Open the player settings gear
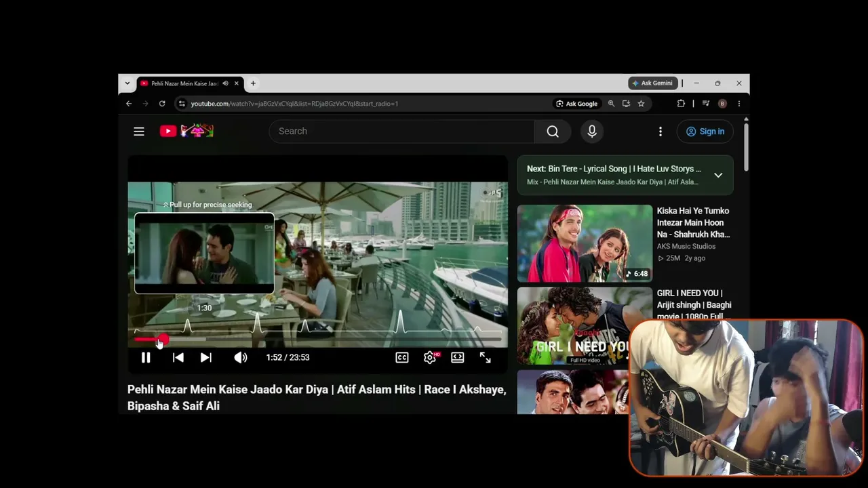868x488 pixels. tap(430, 357)
